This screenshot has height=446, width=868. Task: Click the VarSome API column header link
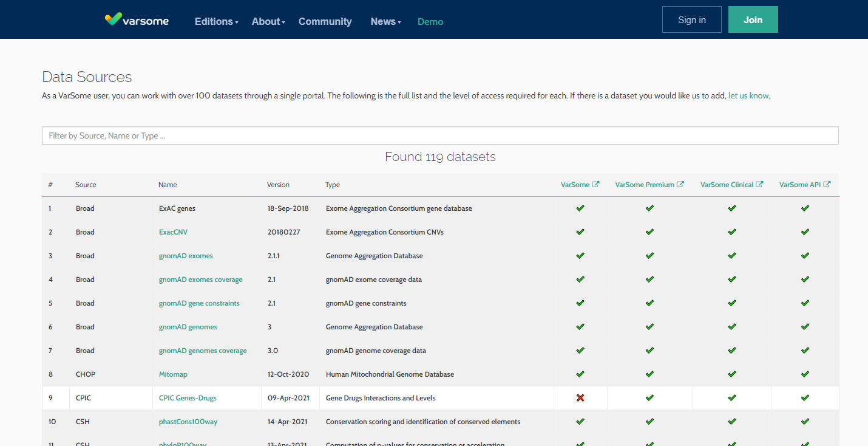pos(800,185)
